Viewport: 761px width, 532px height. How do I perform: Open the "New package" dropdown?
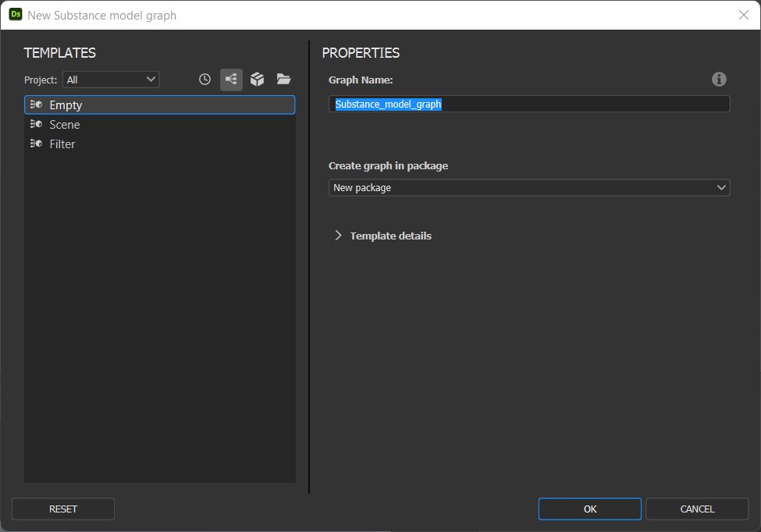[x=529, y=188]
